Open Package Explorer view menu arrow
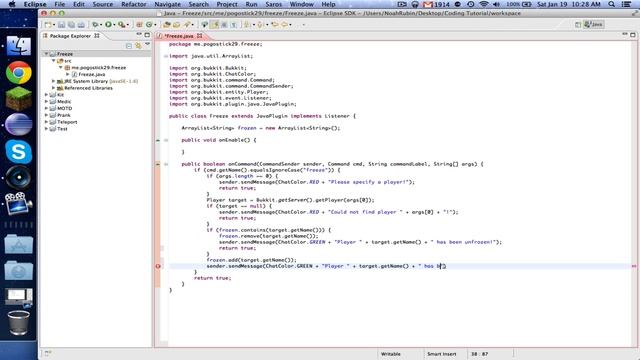The height and width of the screenshot is (360, 640). point(147,45)
